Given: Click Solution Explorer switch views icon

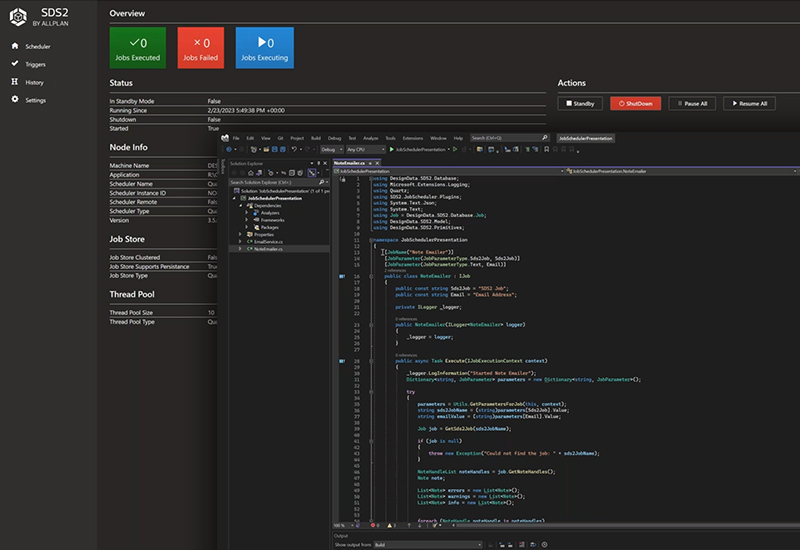Looking at the screenshot, I should pos(259,173).
